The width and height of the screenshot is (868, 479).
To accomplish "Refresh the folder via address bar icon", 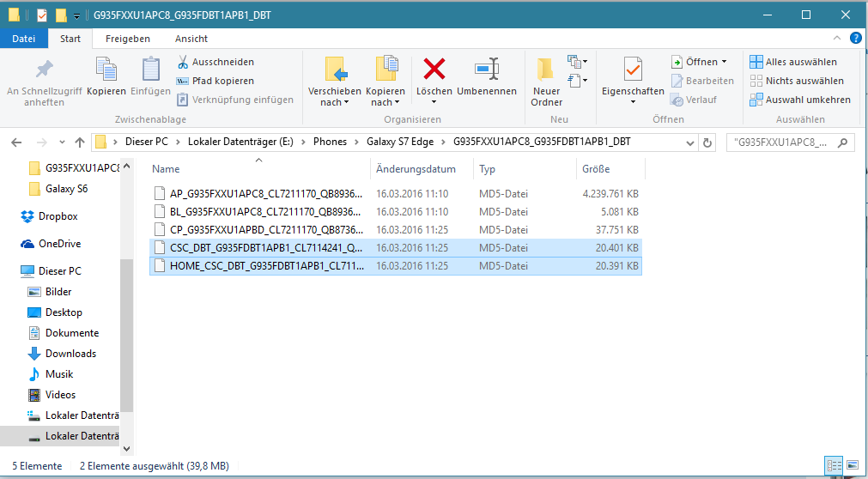I will point(707,142).
